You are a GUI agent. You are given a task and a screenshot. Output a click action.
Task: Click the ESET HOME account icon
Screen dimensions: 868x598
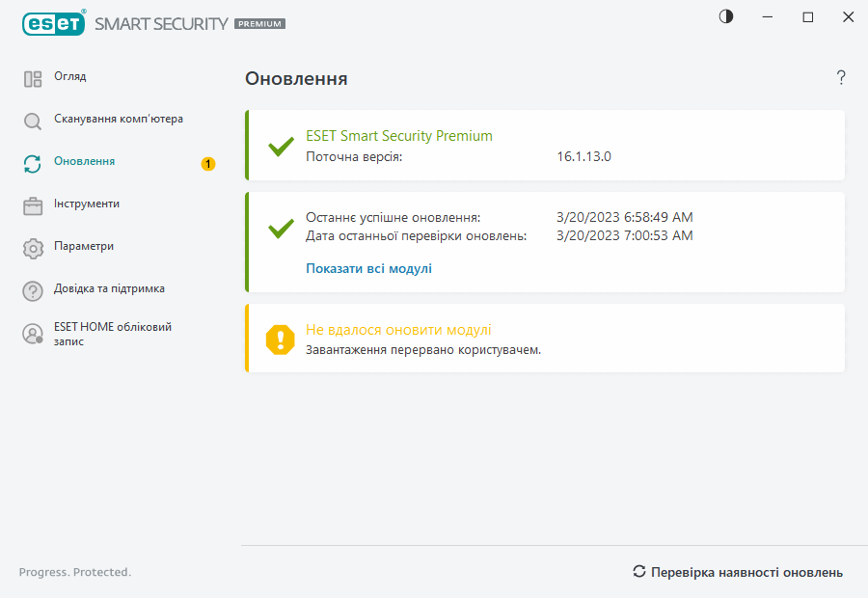click(x=33, y=334)
